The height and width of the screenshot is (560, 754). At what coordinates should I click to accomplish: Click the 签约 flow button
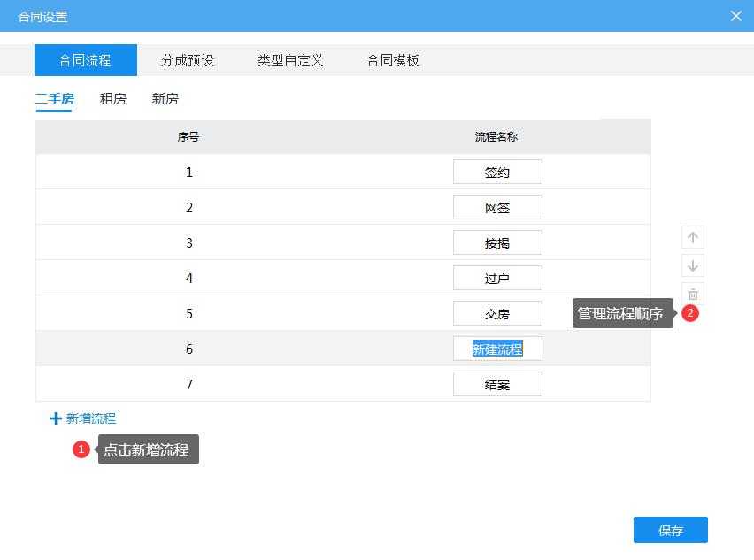[497, 172]
